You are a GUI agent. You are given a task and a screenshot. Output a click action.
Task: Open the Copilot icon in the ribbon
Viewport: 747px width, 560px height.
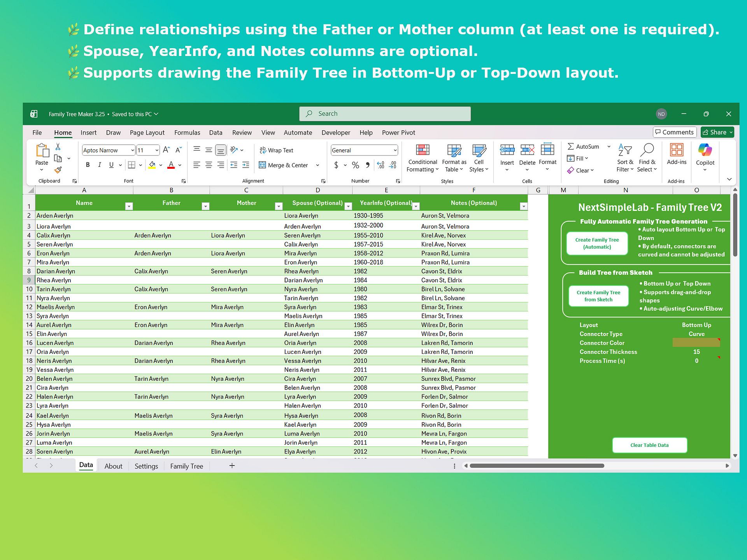pyautogui.click(x=705, y=150)
